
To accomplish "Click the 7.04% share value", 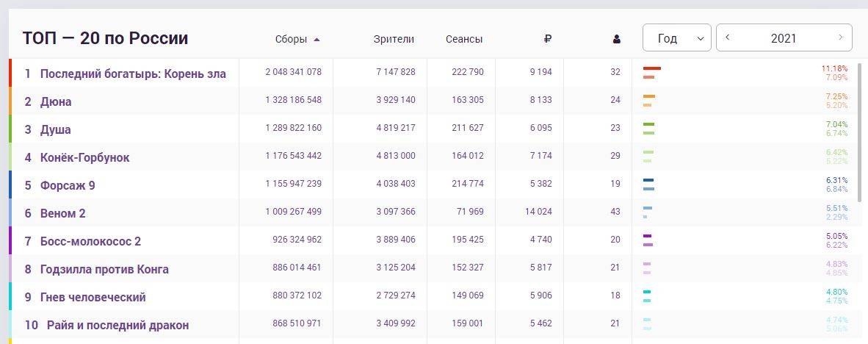I will (x=836, y=124).
